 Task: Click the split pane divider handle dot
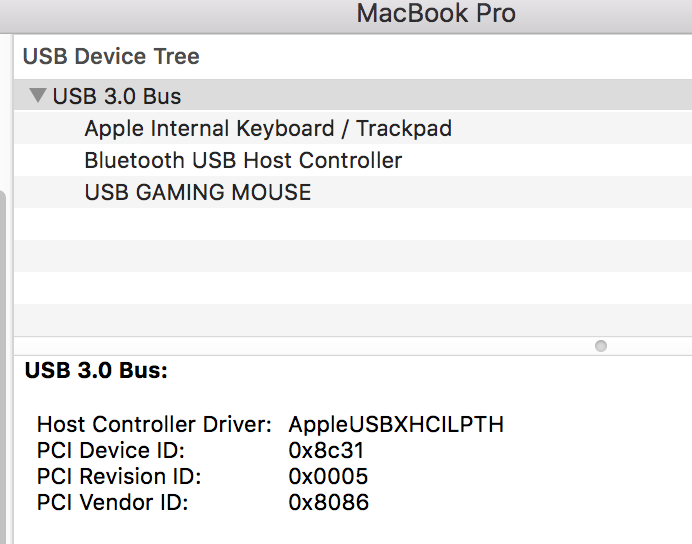601,346
